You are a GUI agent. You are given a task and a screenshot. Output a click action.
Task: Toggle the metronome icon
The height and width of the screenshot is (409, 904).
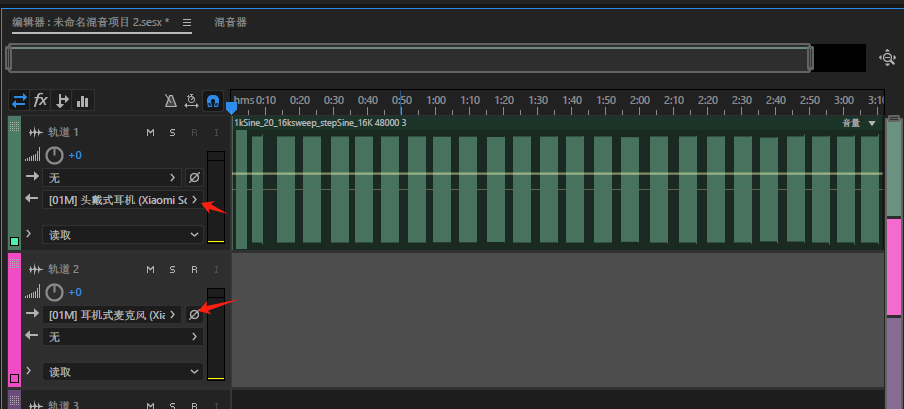pos(171,102)
